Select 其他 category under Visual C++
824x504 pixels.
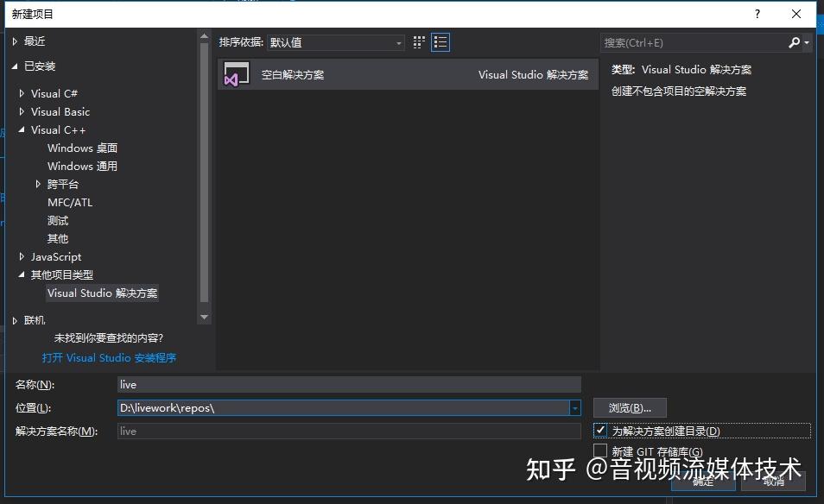pos(58,238)
